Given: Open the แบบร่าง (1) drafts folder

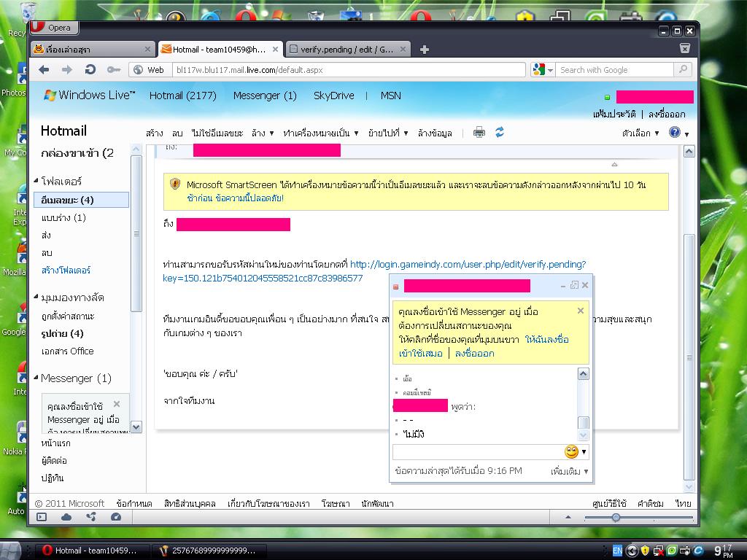Looking at the screenshot, I should click(63, 217).
